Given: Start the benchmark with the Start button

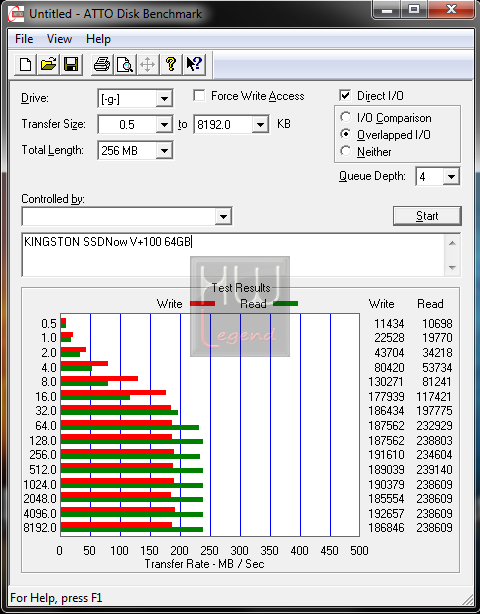Looking at the screenshot, I should point(427,216).
